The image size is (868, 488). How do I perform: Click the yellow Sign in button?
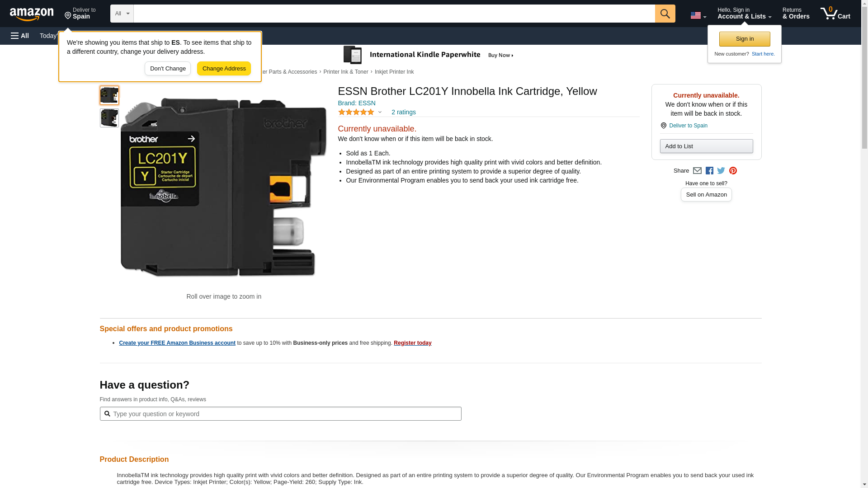click(x=745, y=39)
